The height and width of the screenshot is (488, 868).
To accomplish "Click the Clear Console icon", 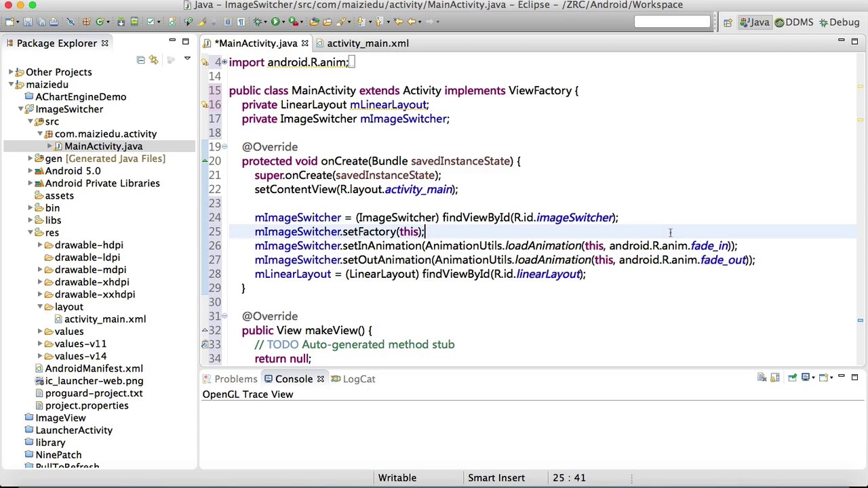I will coord(762,378).
